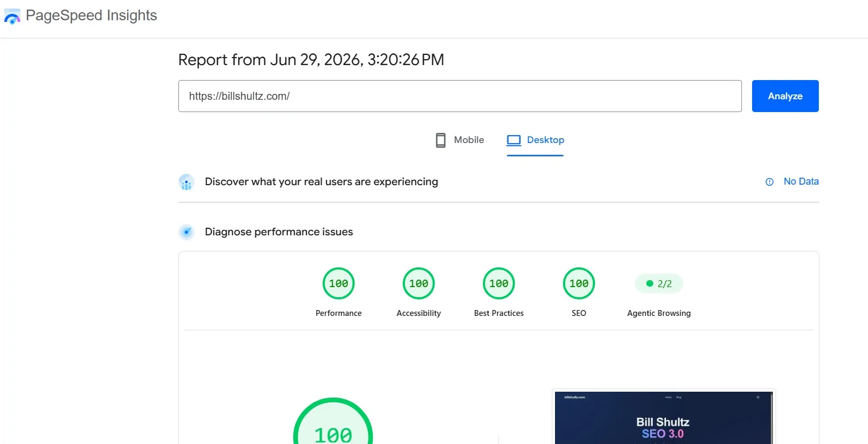Click the real users experience section icon
Image resolution: width=868 pixels, height=444 pixels.
[x=186, y=182]
